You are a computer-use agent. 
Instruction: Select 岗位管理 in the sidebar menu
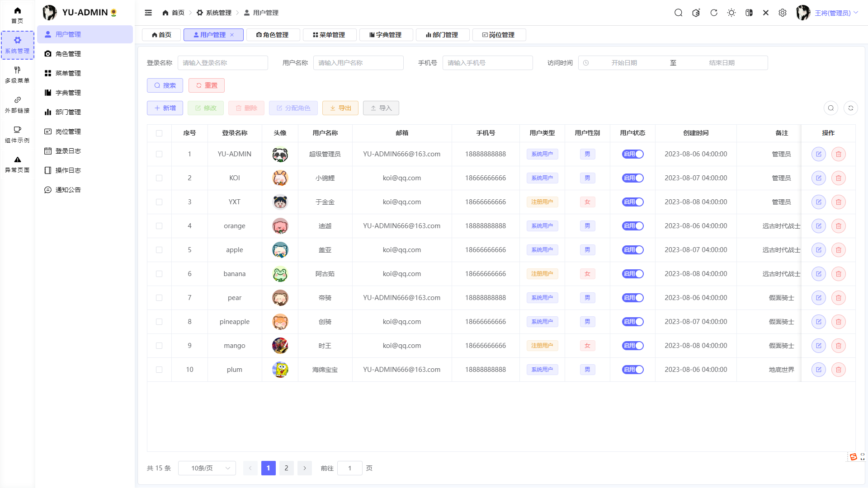(68, 131)
